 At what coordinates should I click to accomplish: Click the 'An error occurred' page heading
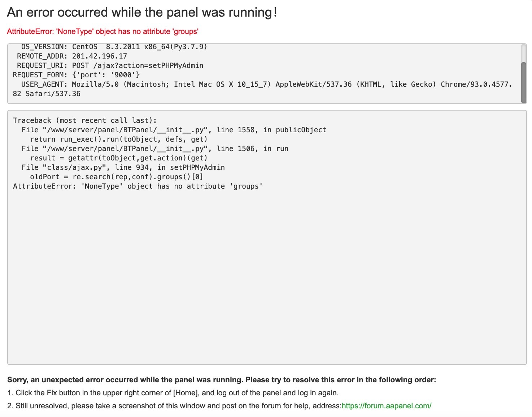coord(142,12)
